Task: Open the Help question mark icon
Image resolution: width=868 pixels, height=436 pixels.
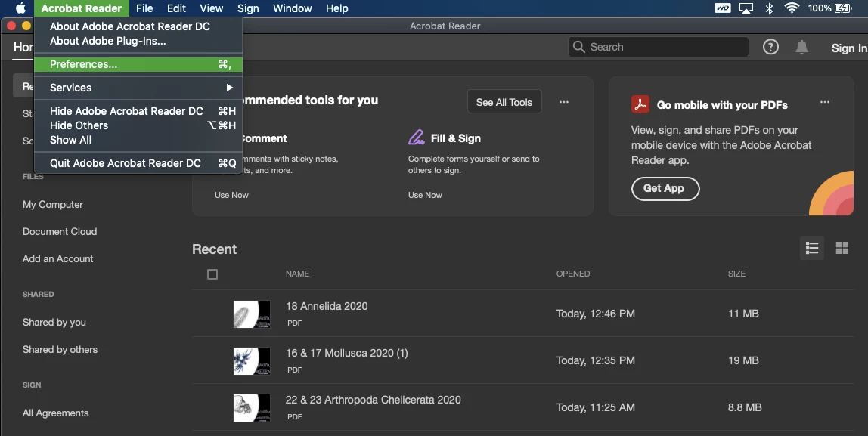Action: (770, 47)
